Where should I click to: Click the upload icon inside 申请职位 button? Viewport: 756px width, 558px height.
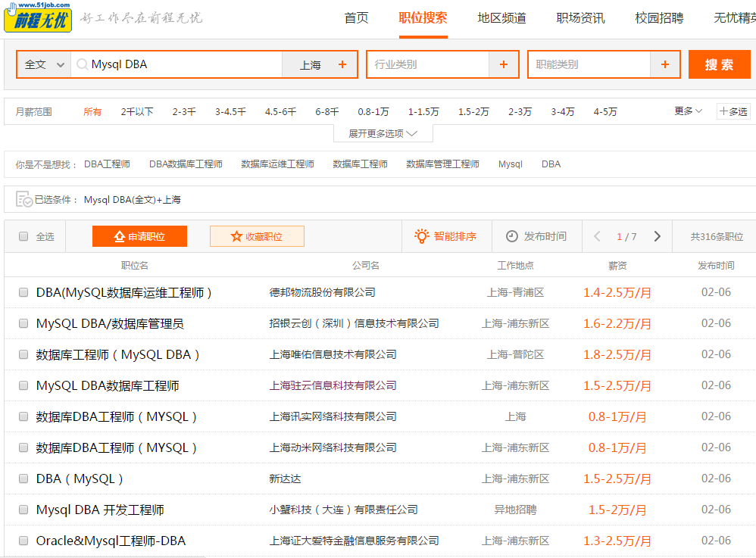click(118, 235)
